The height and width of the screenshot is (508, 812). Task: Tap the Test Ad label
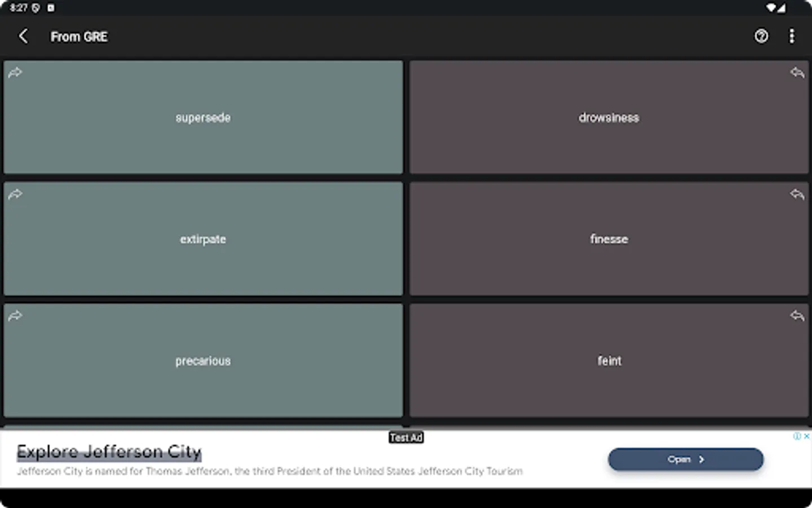406,437
